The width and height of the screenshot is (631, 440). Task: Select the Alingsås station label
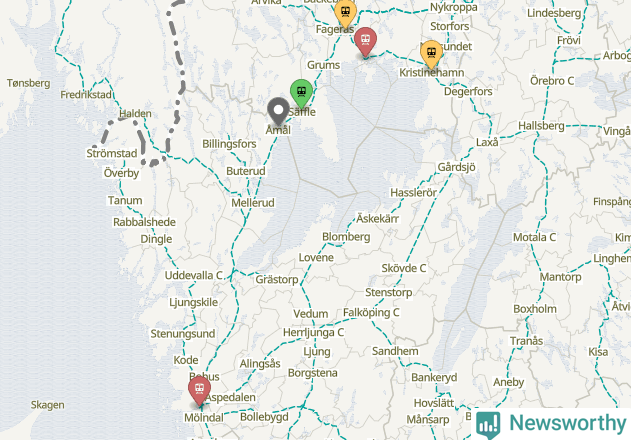click(260, 364)
